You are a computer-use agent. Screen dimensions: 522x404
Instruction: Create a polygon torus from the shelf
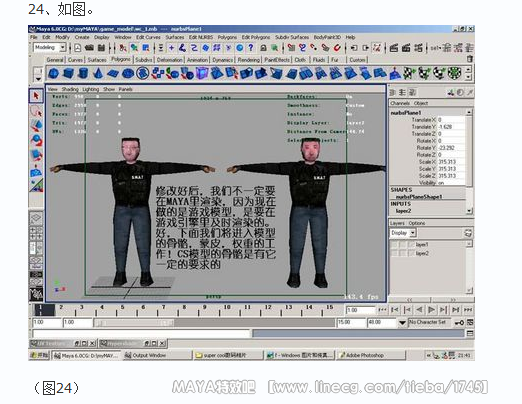[128, 73]
